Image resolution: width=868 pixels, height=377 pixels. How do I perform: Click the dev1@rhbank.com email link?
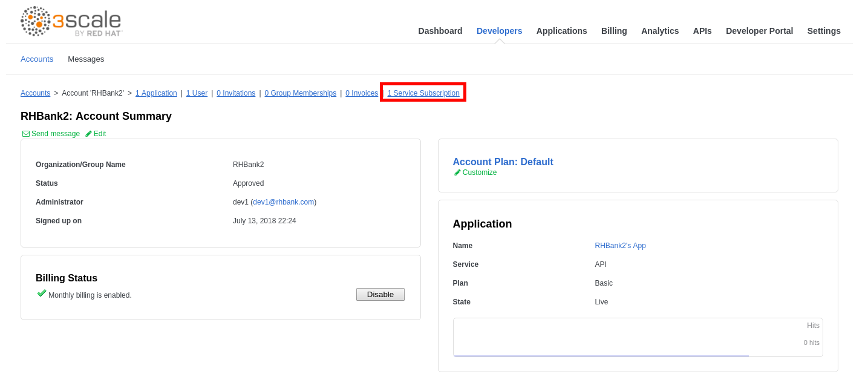[283, 202]
